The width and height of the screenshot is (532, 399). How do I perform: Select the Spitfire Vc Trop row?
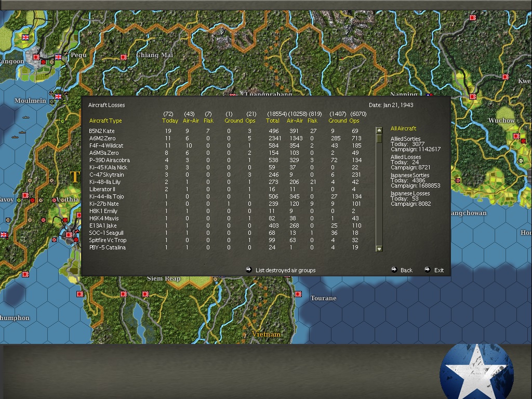[225, 240]
